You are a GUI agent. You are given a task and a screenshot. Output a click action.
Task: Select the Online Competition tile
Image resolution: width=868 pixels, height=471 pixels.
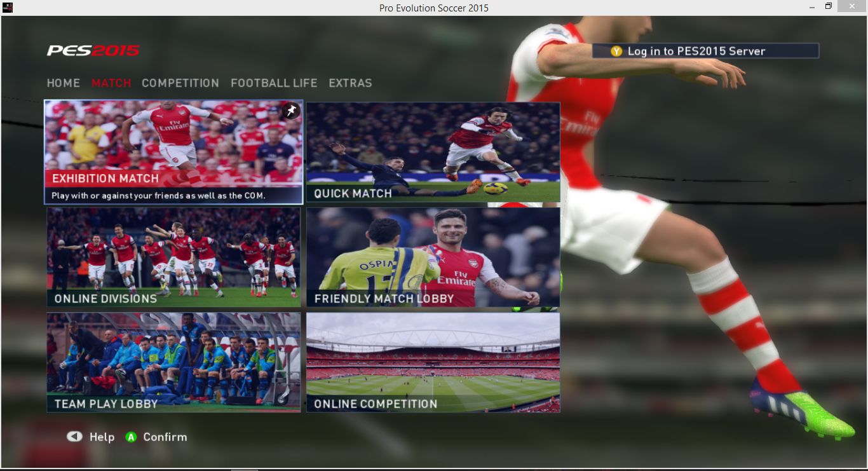point(433,362)
